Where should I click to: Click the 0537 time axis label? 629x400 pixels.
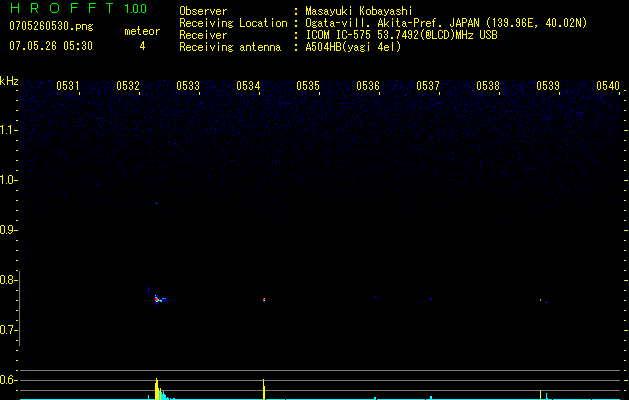[x=428, y=85]
